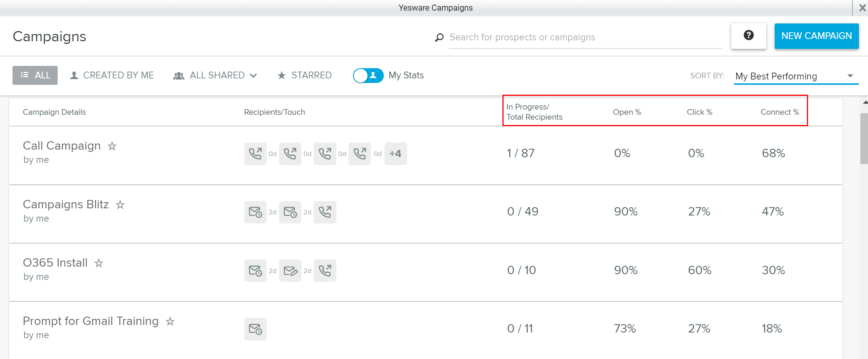Click the 0 / 49 recipients value

pos(523,212)
